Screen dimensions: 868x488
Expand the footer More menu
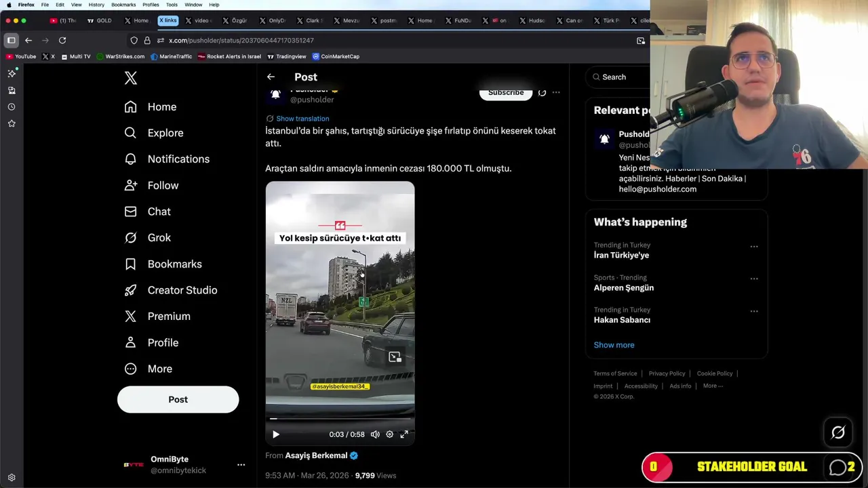tap(713, 386)
